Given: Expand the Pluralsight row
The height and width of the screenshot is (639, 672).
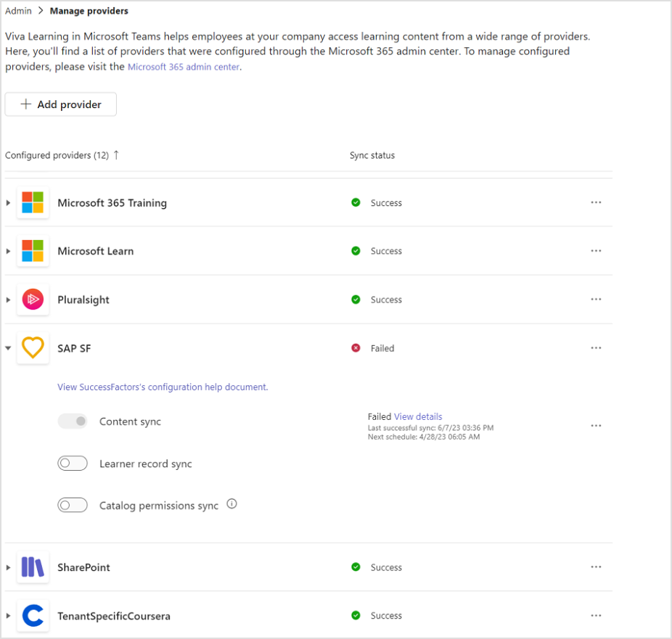Looking at the screenshot, I should coord(8,300).
